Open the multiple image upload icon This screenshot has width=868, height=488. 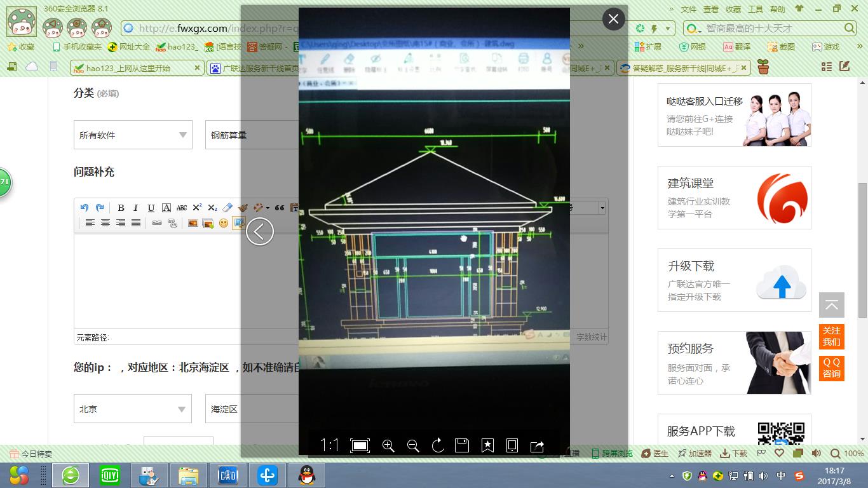208,223
